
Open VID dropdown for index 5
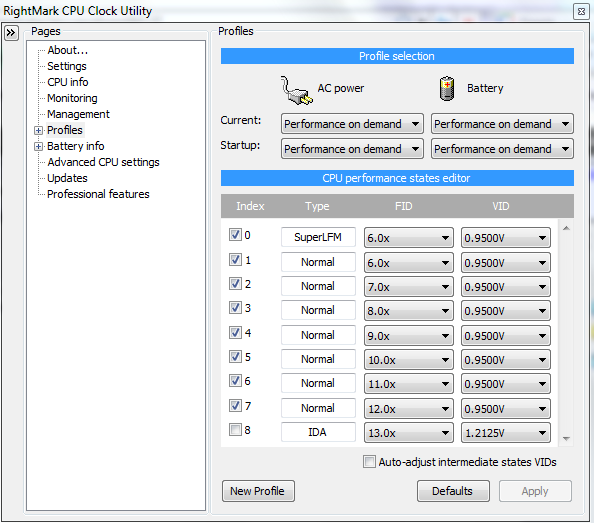(x=506, y=360)
